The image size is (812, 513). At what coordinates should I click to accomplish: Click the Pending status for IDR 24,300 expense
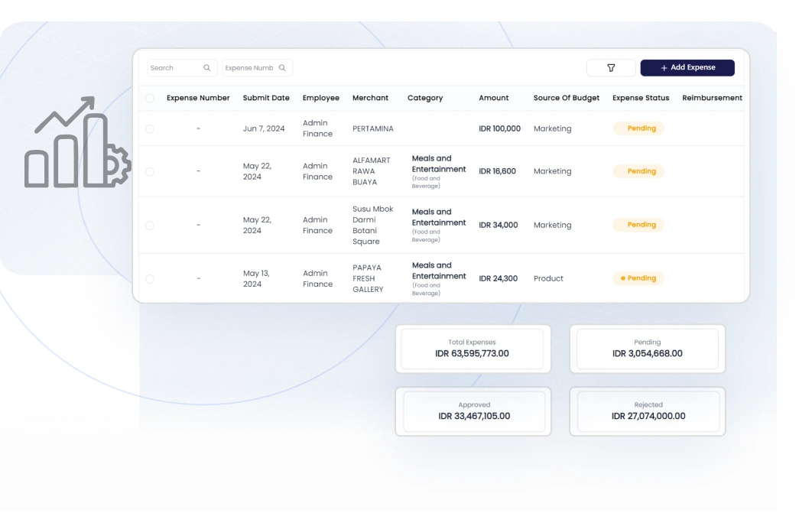click(638, 278)
